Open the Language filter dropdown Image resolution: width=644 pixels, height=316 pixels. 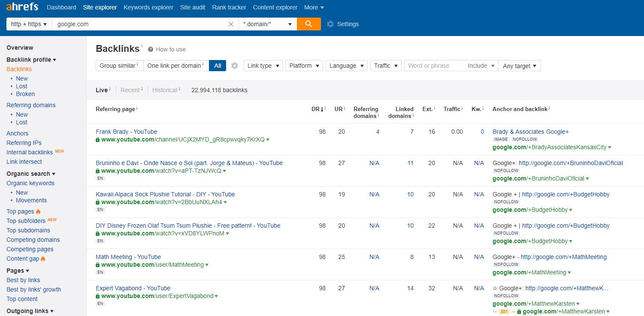click(347, 66)
